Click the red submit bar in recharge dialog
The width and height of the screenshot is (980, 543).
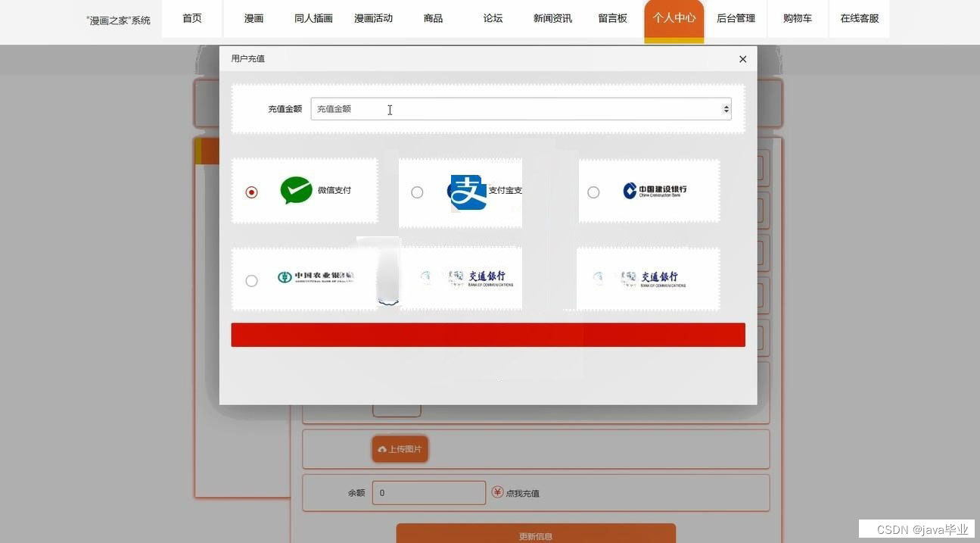point(488,335)
